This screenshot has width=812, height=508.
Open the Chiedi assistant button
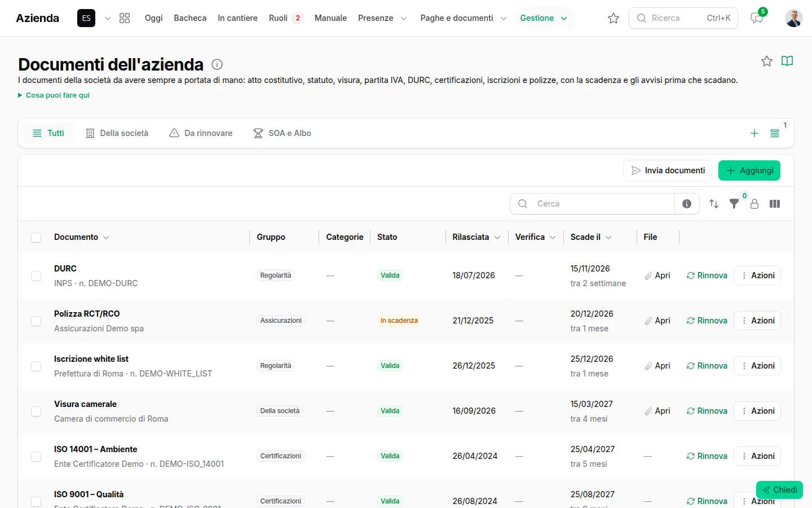(x=779, y=490)
